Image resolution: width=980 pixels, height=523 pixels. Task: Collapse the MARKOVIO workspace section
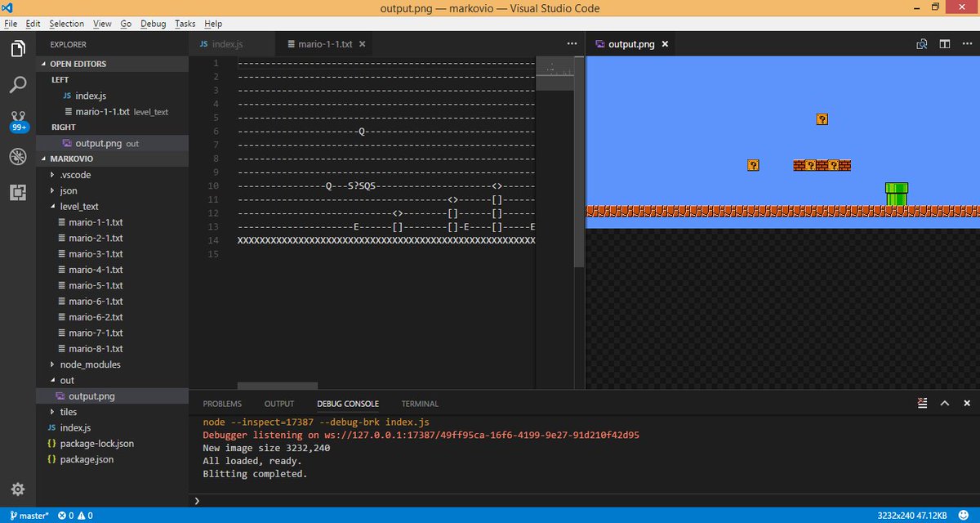(113, 159)
